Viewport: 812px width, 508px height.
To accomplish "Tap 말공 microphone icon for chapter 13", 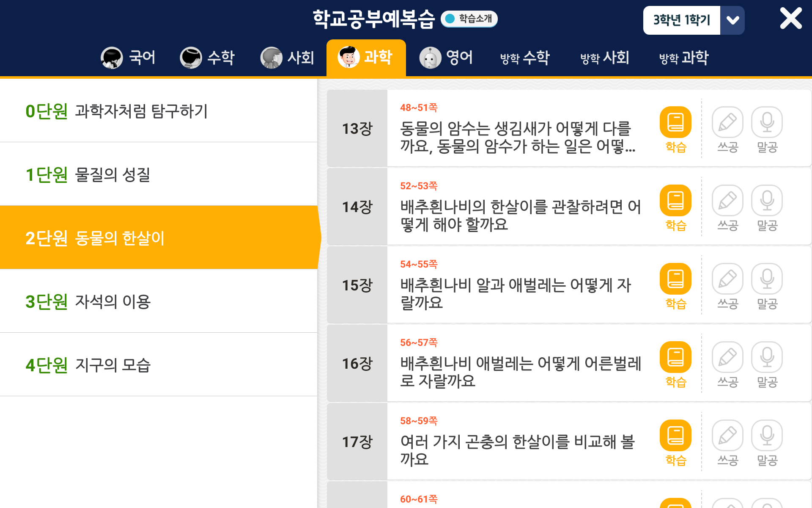I will click(x=767, y=123).
